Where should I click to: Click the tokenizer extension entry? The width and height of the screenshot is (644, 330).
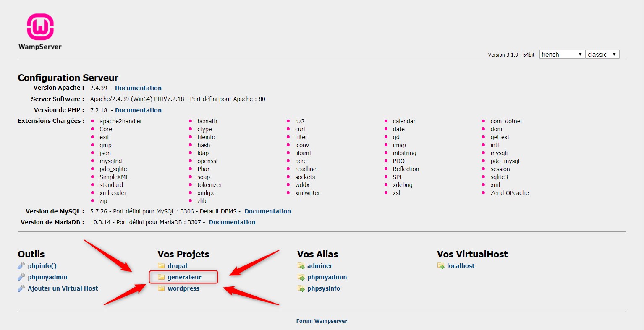pyautogui.click(x=209, y=185)
